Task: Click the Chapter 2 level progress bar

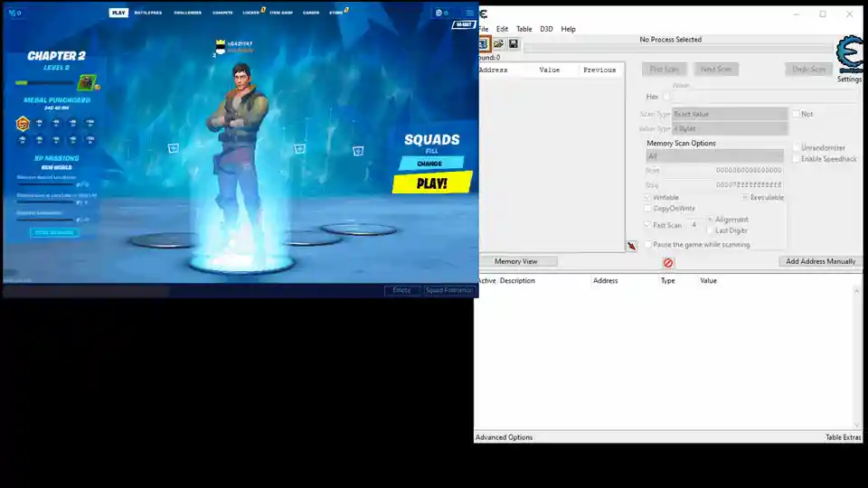Action: coord(45,83)
